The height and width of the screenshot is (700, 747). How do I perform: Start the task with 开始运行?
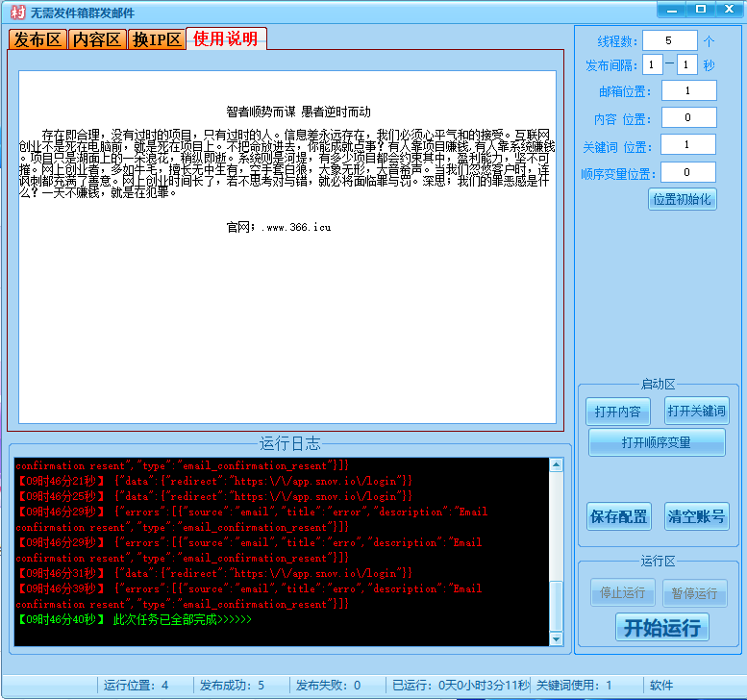click(662, 628)
